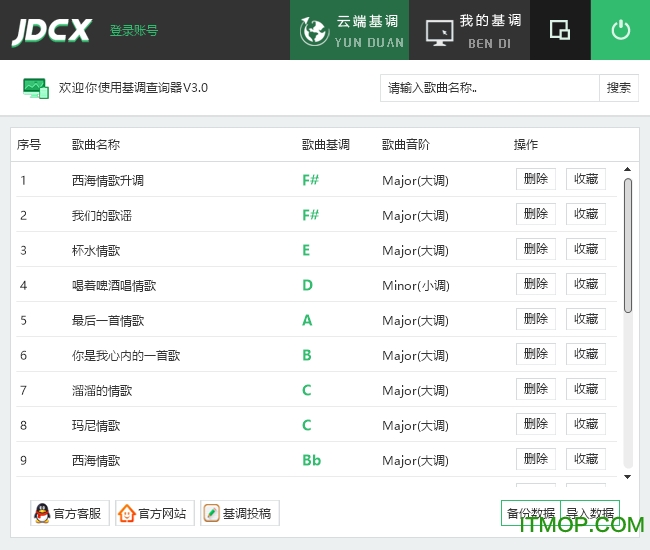Open the 登录账号 login link

coord(134,30)
